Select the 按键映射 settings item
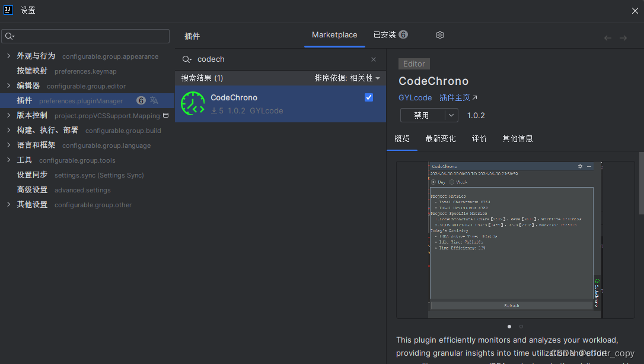Image resolution: width=644 pixels, height=364 pixels. tap(87, 71)
